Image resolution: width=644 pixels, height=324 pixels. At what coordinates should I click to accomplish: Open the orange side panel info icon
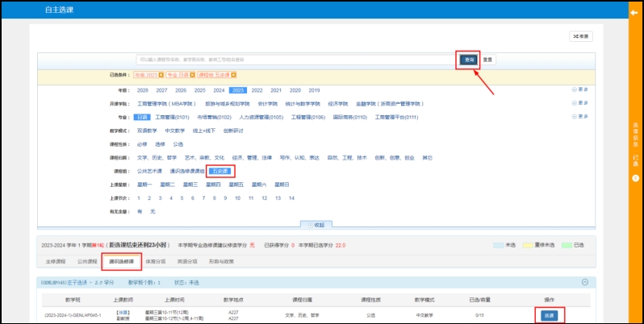[x=635, y=177]
